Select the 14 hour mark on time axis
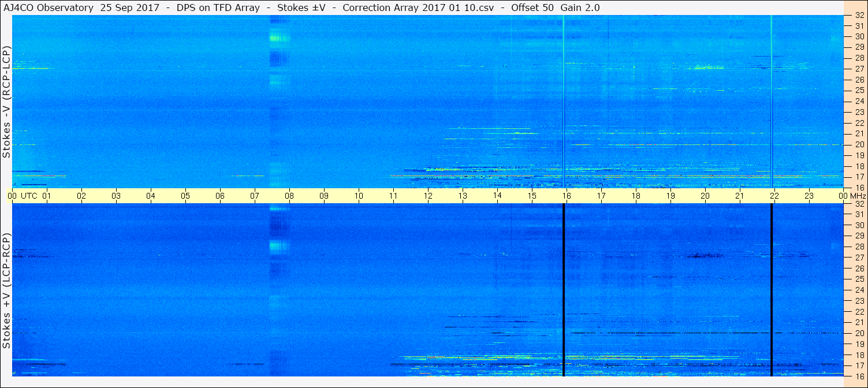This screenshot has height=388, width=868. click(x=497, y=196)
